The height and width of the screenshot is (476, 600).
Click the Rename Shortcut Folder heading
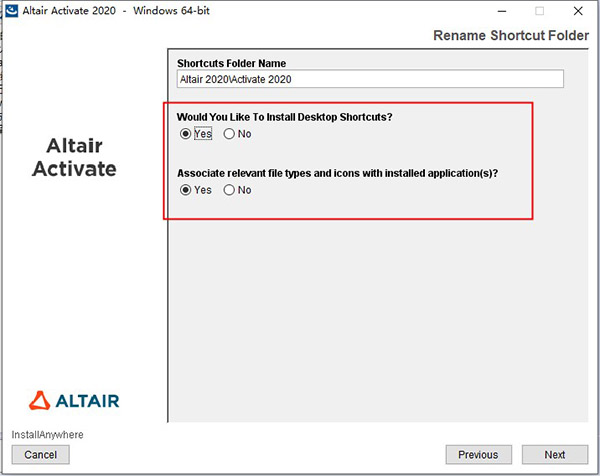tap(511, 35)
